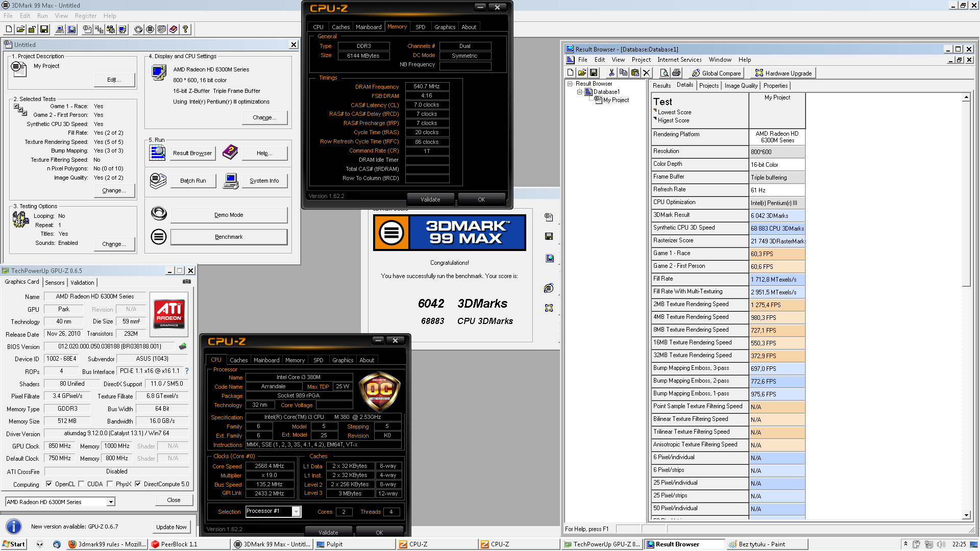
Task: Click Batch Run button
Action: pyautogui.click(x=193, y=181)
